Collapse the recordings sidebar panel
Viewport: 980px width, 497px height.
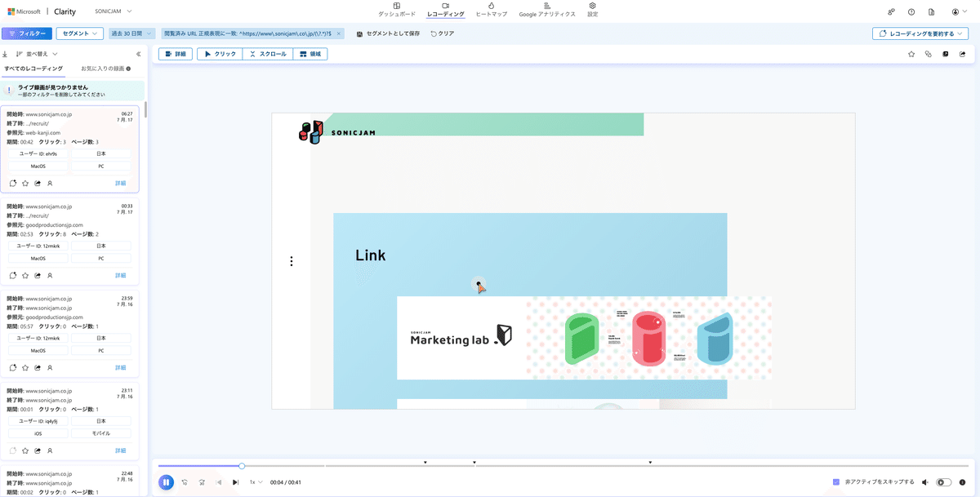tap(138, 54)
